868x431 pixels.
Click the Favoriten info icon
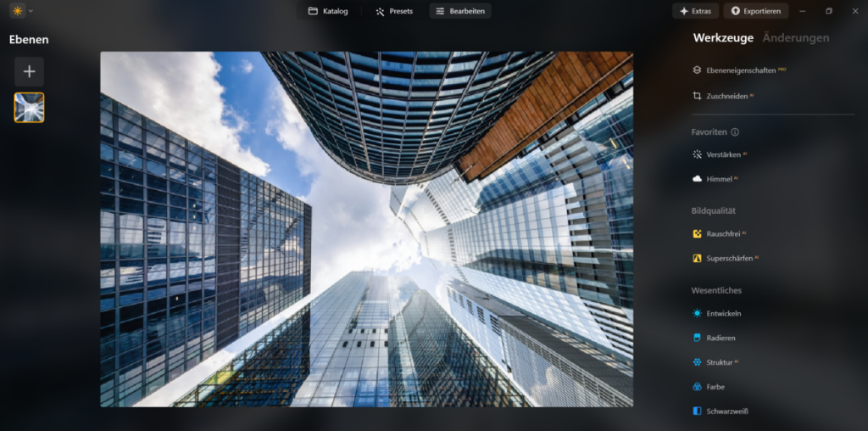click(735, 132)
